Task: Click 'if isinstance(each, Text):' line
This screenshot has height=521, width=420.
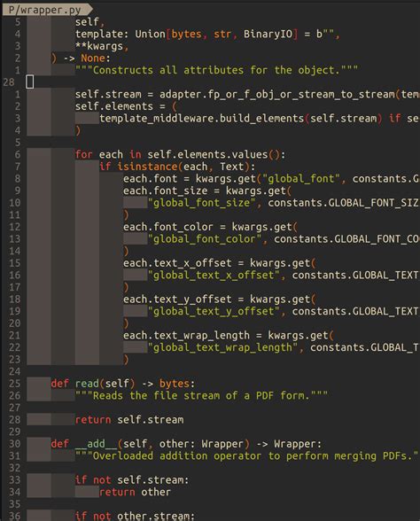Action: click(177, 167)
